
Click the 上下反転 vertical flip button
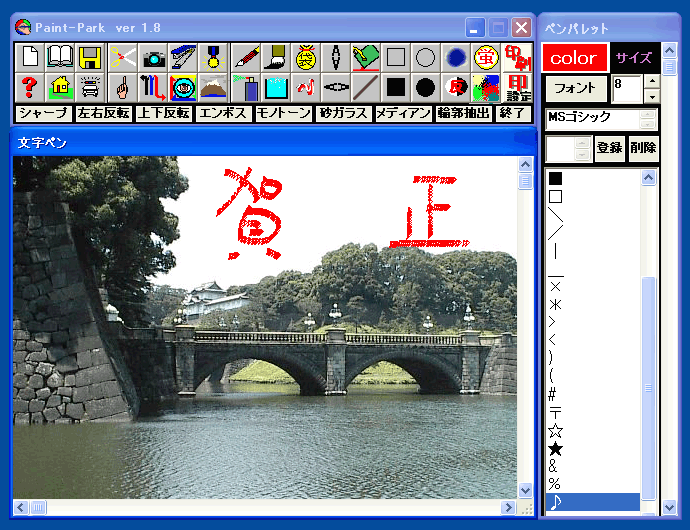pyautogui.click(x=164, y=114)
